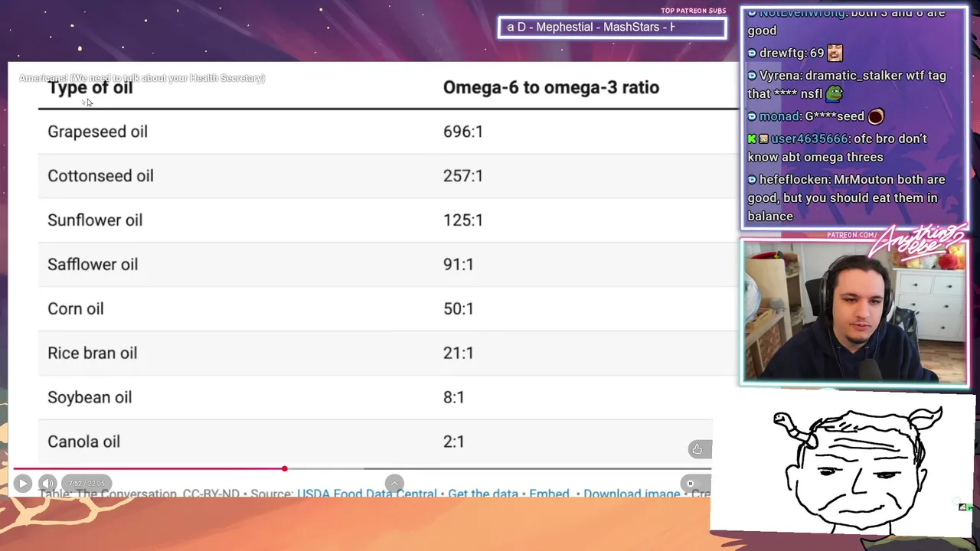980x551 pixels.
Task: Click chat username 'user4635666'
Action: 809,139
